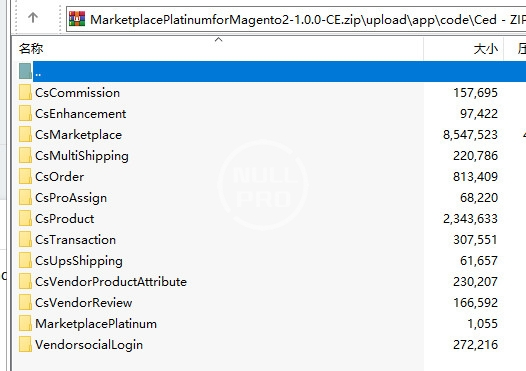Screen dimensions: 526x371
Task: Click the up one level arrow icon
Action: point(33,17)
